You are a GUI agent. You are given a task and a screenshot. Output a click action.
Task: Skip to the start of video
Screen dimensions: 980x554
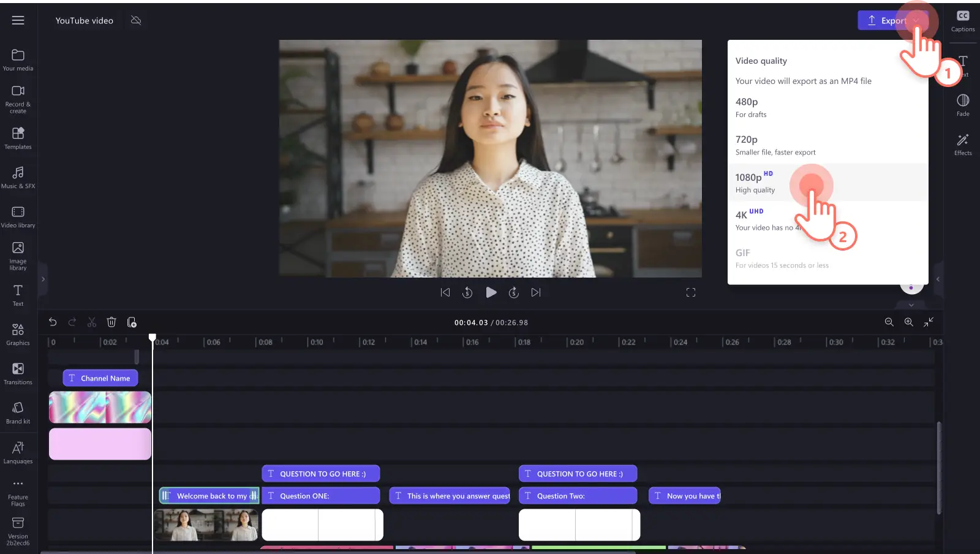point(445,292)
